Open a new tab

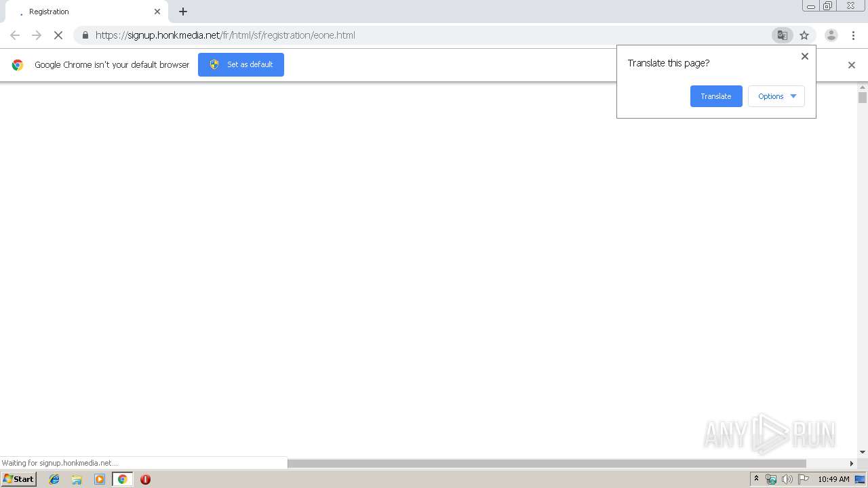tap(183, 12)
